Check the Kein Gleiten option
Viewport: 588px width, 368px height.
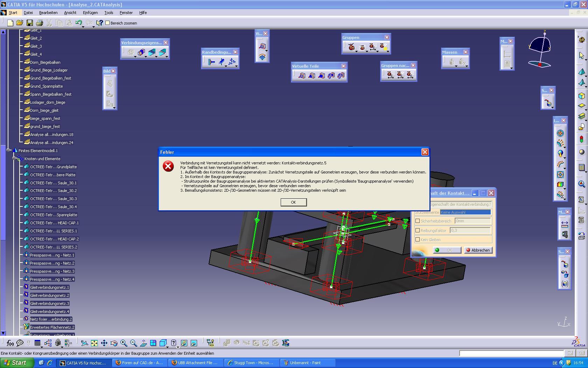coord(418,240)
